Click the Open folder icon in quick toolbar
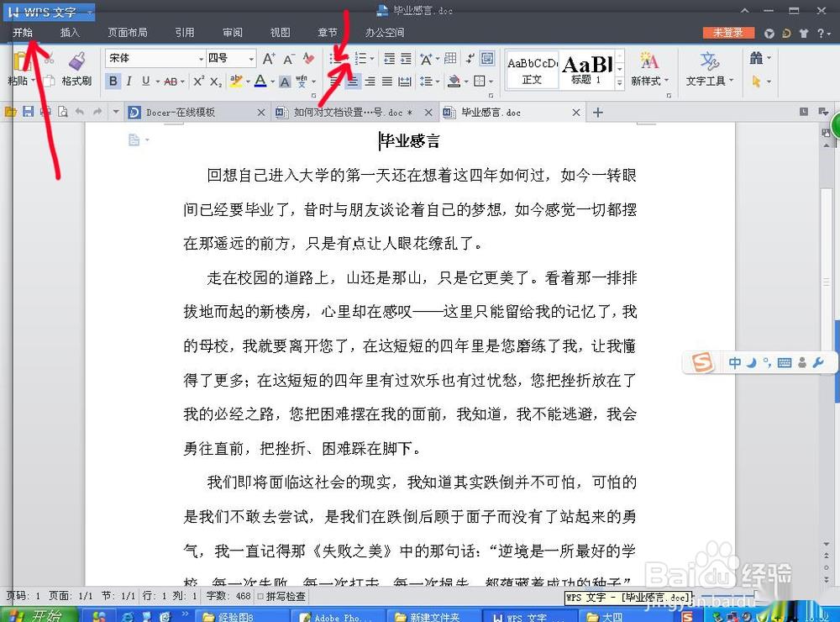This screenshot has width=840, height=622. pyautogui.click(x=10, y=112)
